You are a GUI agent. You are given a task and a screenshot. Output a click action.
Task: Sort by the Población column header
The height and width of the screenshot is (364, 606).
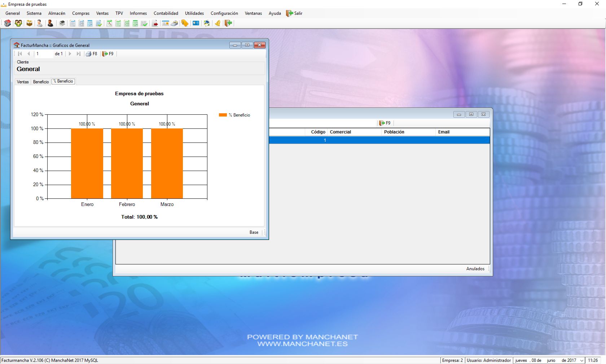[x=394, y=132]
